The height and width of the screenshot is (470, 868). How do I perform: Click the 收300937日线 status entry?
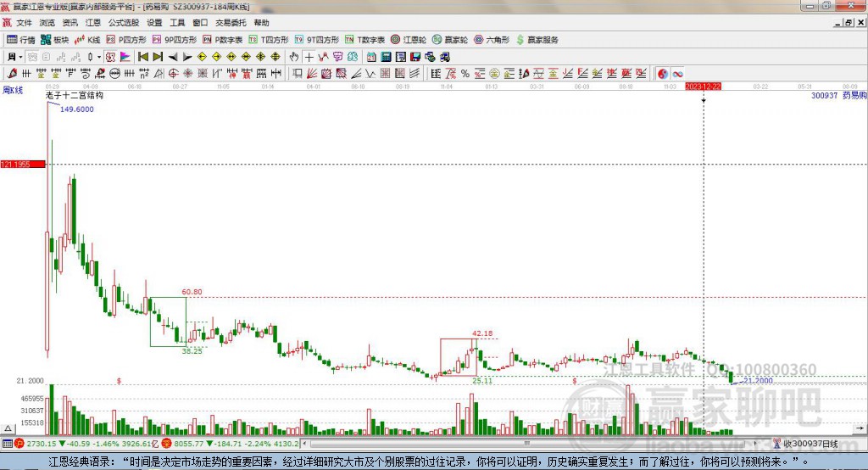[806, 444]
